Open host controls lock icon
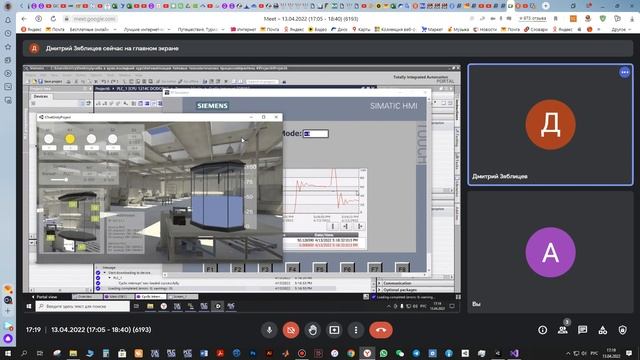640x360 pixels. coord(622,330)
